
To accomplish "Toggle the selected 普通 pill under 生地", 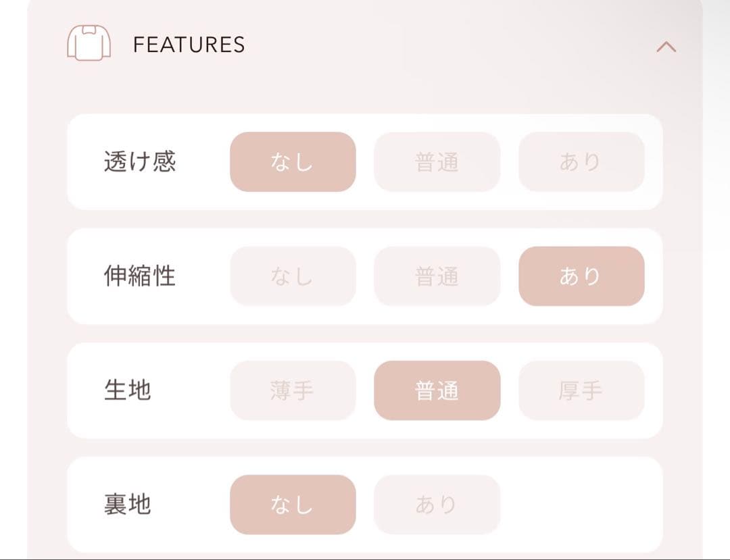I will tap(437, 390).
